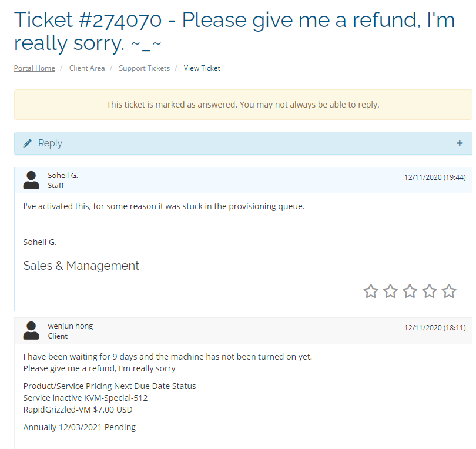
Task: Click the Soheil G. staff name header
Action: point(63,176)
